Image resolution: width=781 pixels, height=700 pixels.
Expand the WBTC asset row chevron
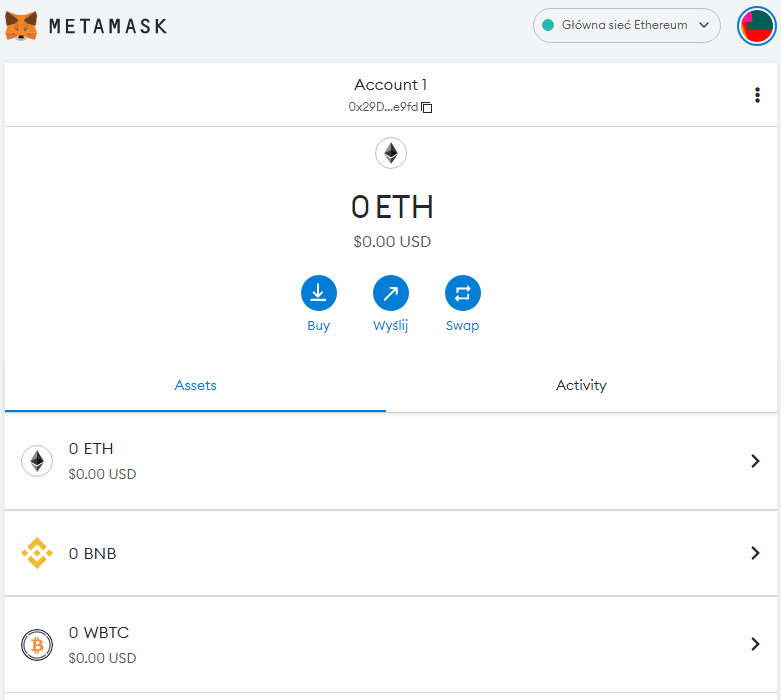click(755, 645)
